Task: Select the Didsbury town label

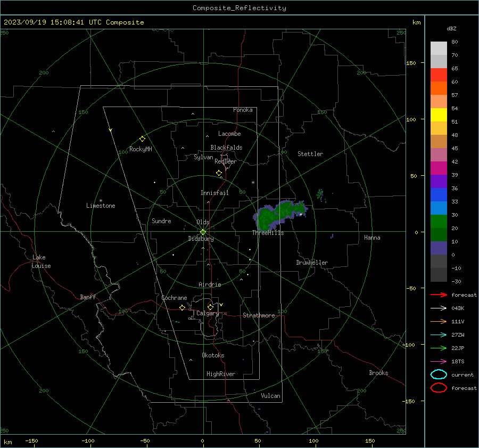Action: tap(201, 239)
